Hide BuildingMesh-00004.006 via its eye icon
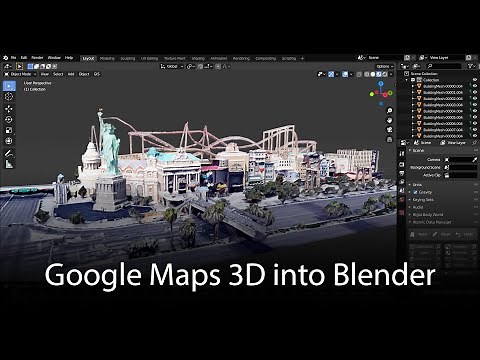The image size is (480, 360). pyautogui.click(x=475, y=111)
